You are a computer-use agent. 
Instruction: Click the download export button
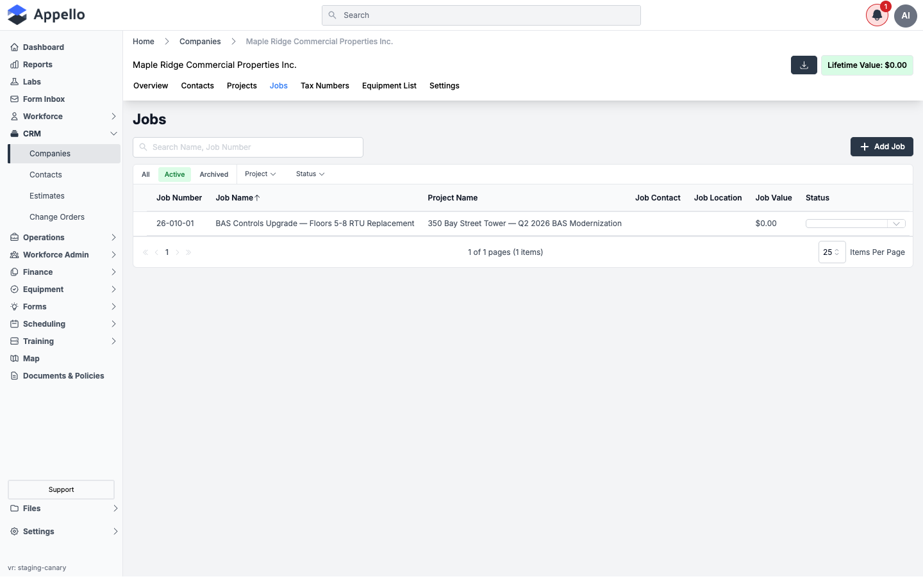pyautogui.click(x=804, y=65)
